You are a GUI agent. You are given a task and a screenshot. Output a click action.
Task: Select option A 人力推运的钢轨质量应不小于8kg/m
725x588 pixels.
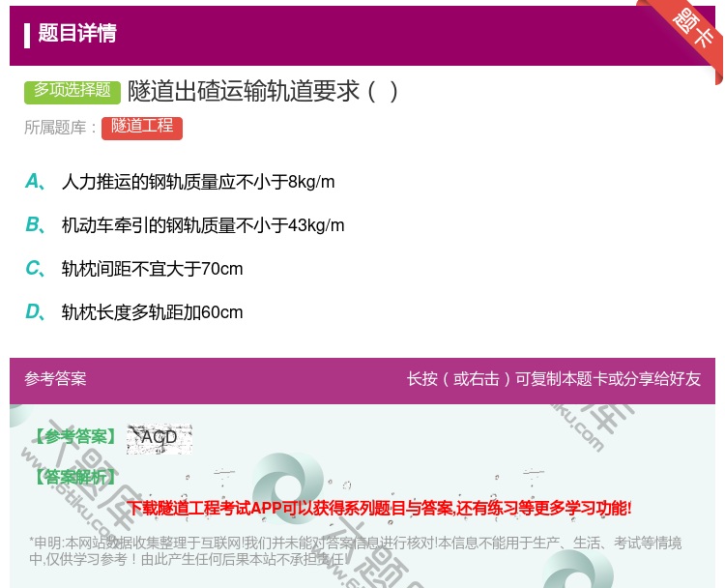198,182
